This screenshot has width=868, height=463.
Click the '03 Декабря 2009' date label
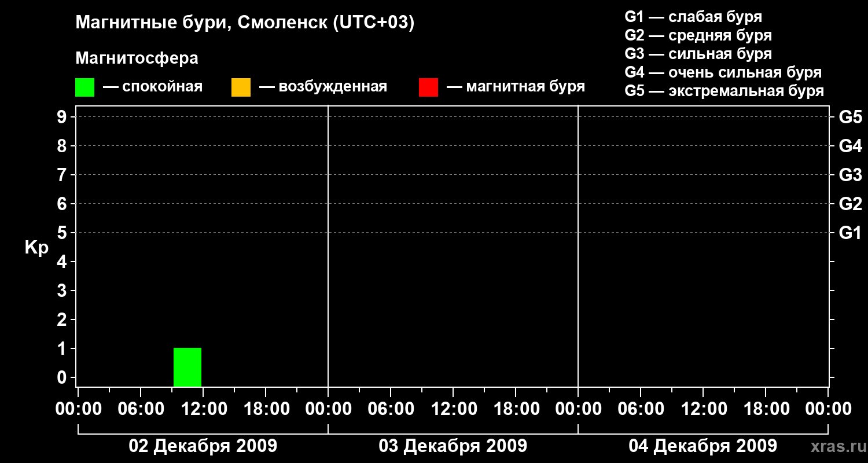[453, 446]
